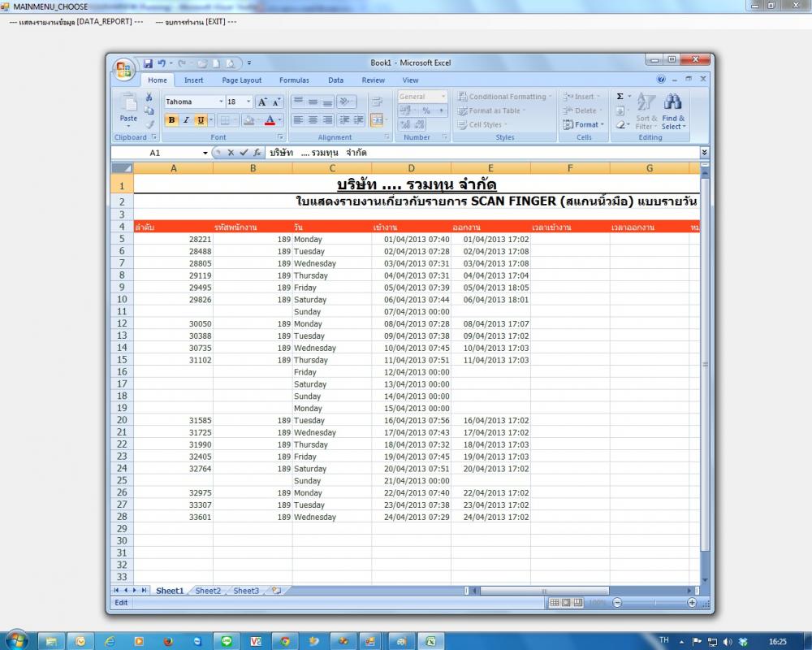Open Format dropdown in Cells group

[x=583, y=125]
